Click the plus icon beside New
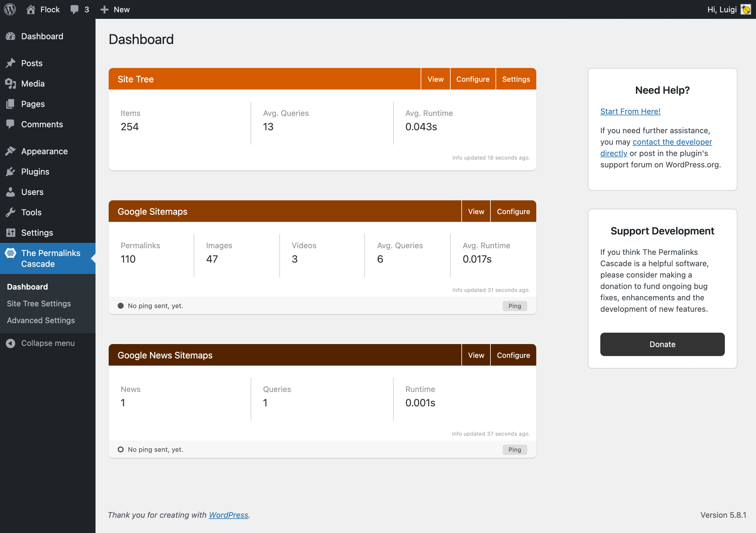This screenshot has height=533, width=756. (104, 10)
